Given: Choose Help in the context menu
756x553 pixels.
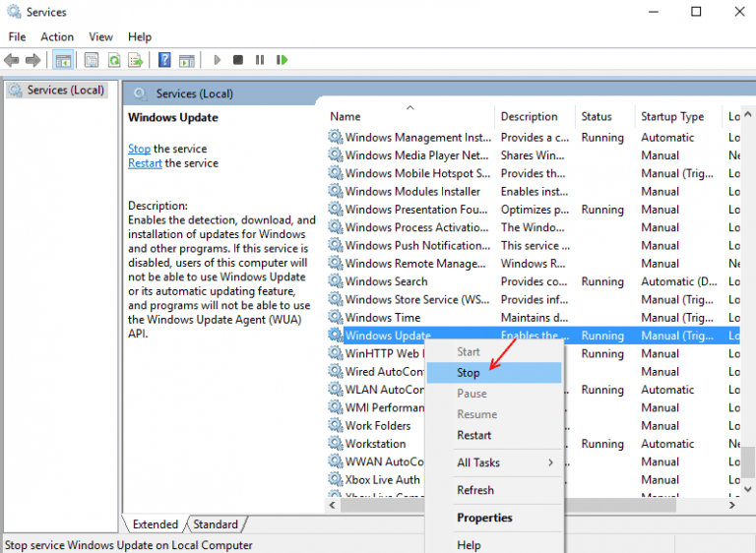Looking at the screenshot, I should click(x=494, y=545).
